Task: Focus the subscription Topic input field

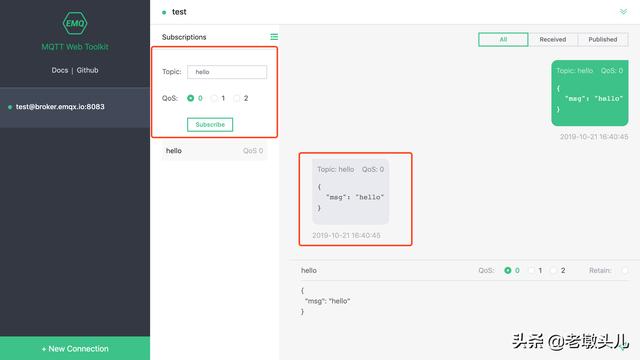Action: pyautogui.click(x=227, y=72)
